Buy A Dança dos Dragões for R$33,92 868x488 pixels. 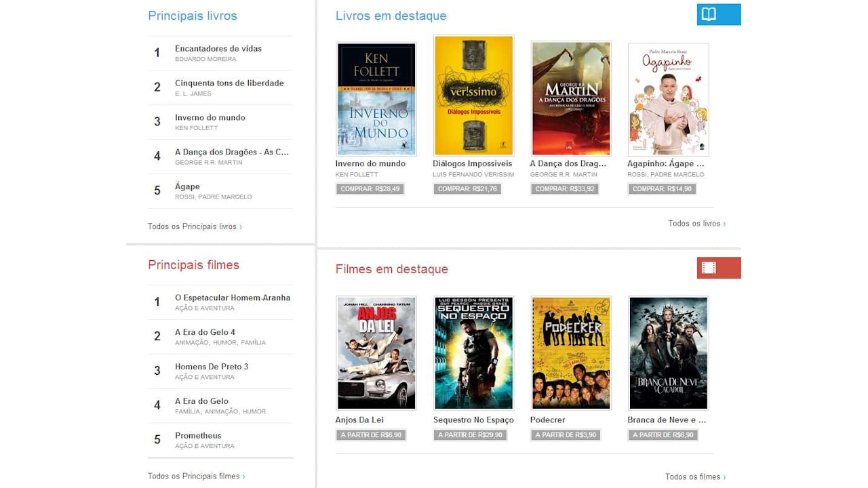(x=565, y=189)
